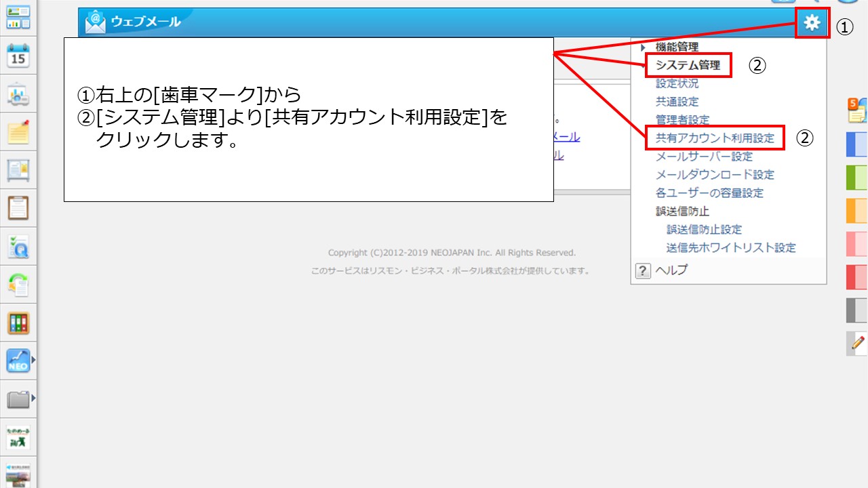The width and height of the screenshot is (868, 488).
Task: Select 共有アカウント利用設定 menu item
Action: pos(715,138)
